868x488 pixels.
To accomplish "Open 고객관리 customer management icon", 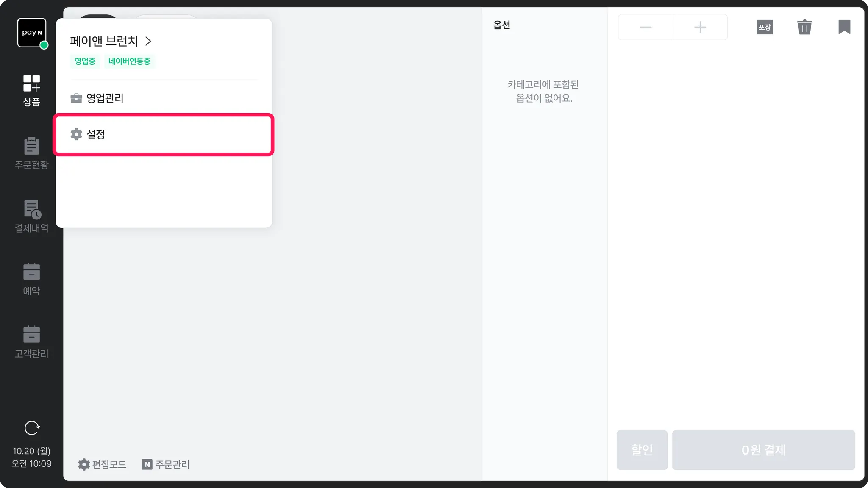I will pos(31,342).
